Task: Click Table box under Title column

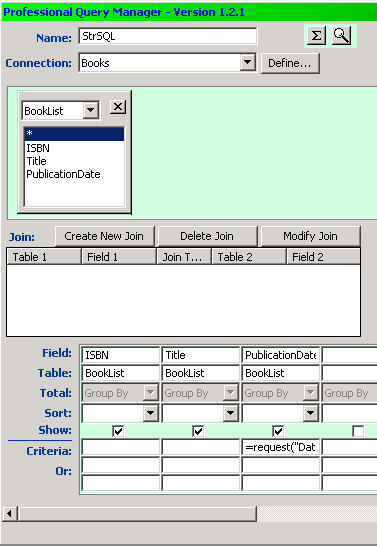Action: (x=201, y=373)
